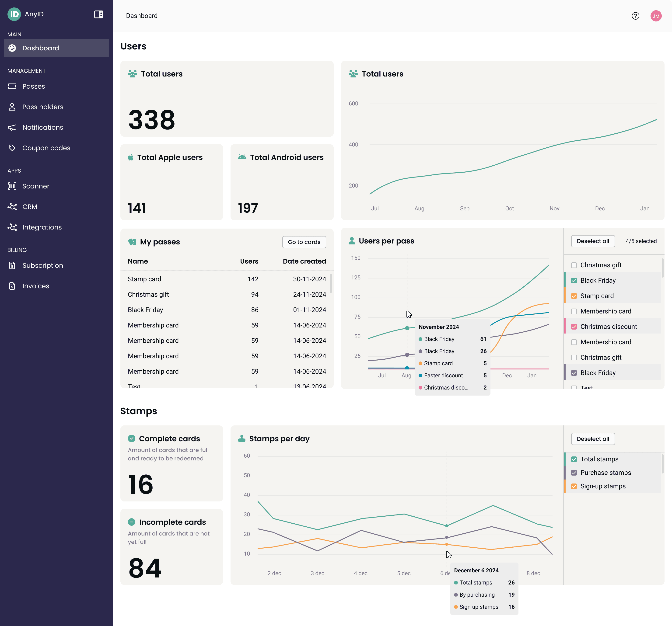
Task: Open the Subscription billing page
Action: point(43,265)
